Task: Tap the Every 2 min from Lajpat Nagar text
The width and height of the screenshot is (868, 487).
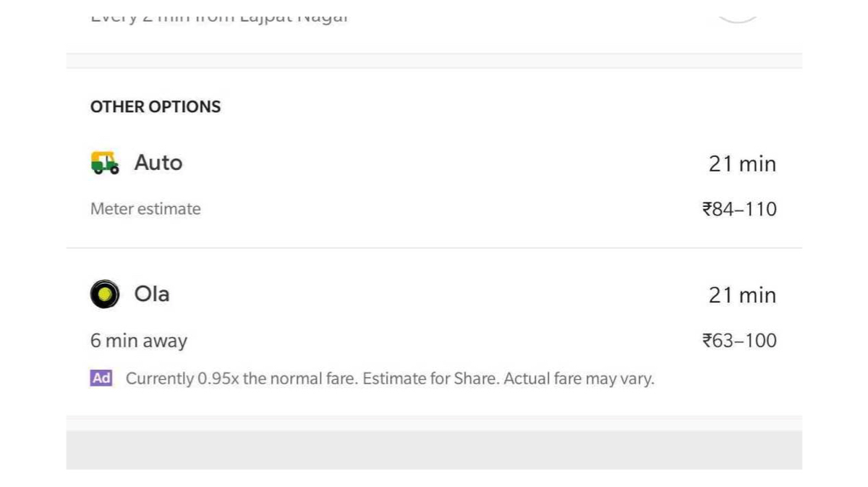Action: click(x=219, y=16)
